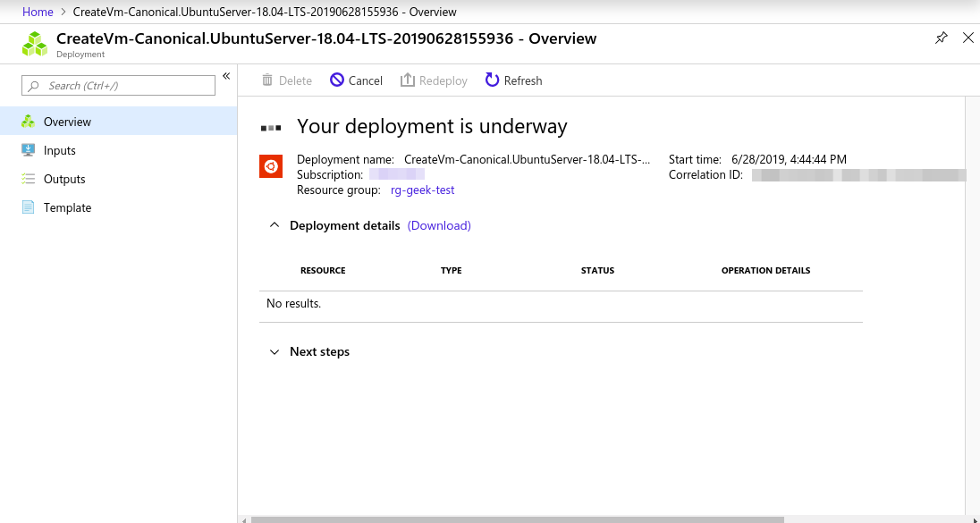The width and height of the screenshot is (980, 523).
Task: Open the rg-geek-test resource group link
Action: pos(423,190)
